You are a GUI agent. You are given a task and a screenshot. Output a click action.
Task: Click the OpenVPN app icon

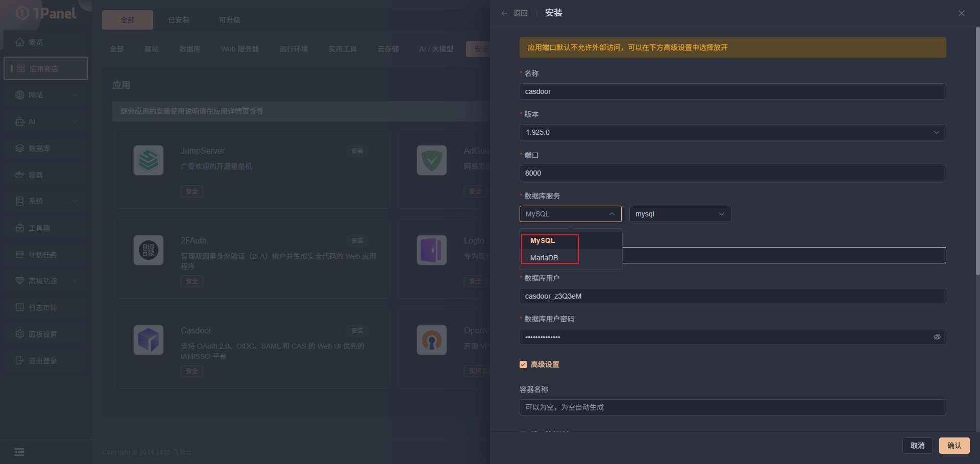coord(432,340)
